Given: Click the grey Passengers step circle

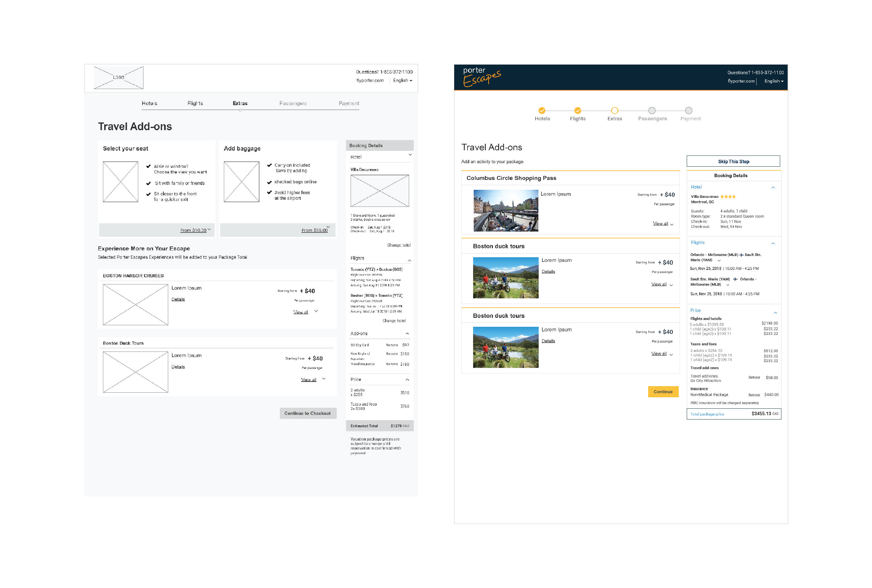Looking at the screenshot, I should point(652,111).
